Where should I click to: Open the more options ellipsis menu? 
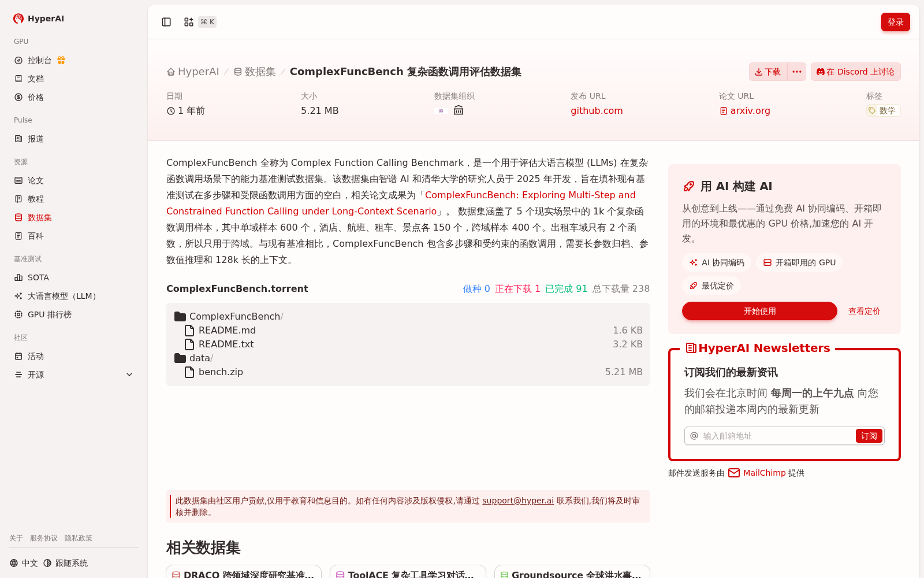[x=797, y=72]
